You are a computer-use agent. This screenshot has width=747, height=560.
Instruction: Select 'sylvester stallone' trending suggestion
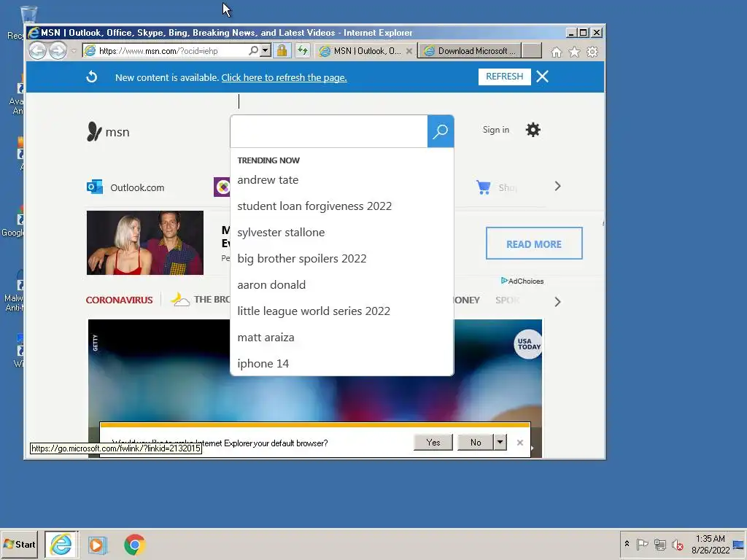click(281, 233)
